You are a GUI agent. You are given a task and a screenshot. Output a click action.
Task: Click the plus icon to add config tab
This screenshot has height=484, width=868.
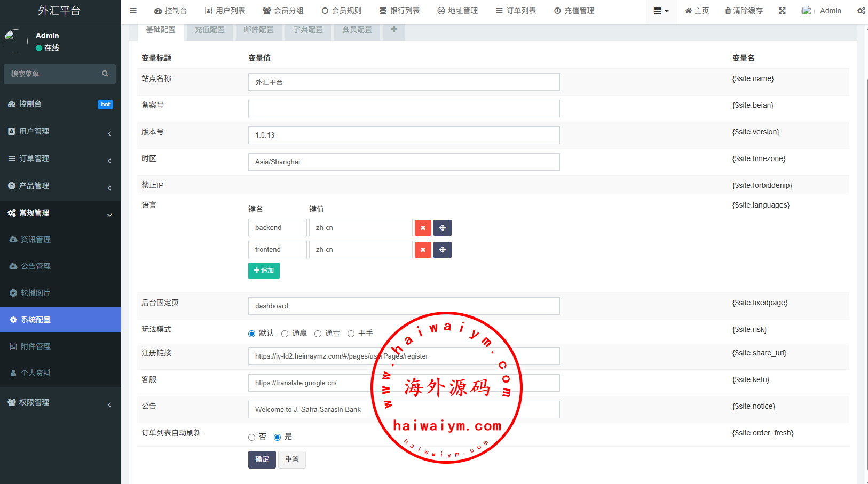(394, 29)
